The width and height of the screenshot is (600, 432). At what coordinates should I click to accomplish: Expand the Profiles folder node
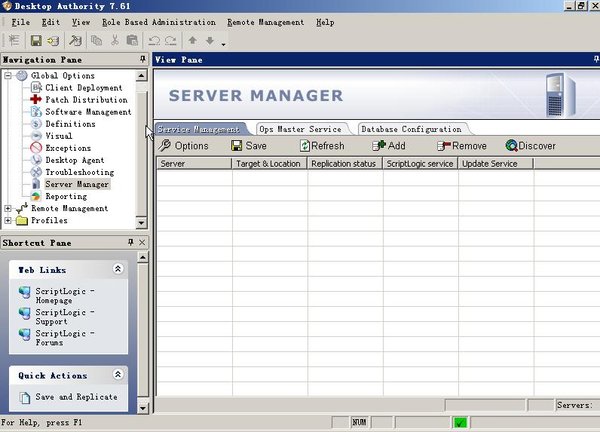click(x=9, y=220)
